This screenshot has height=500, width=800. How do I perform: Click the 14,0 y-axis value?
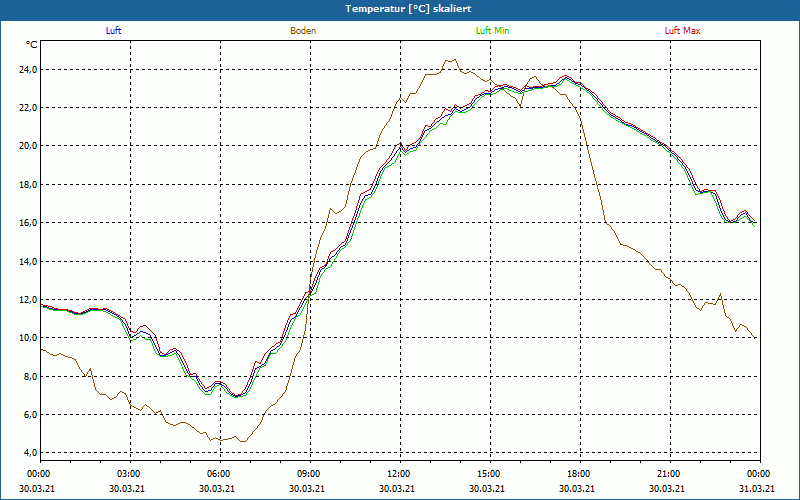point(29,261)
